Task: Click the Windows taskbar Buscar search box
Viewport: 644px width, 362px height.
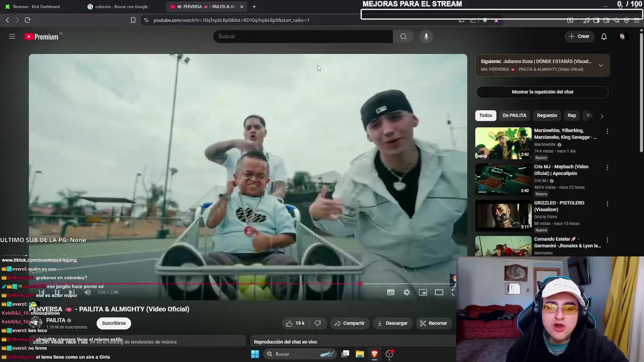Action: coord(300,354)
